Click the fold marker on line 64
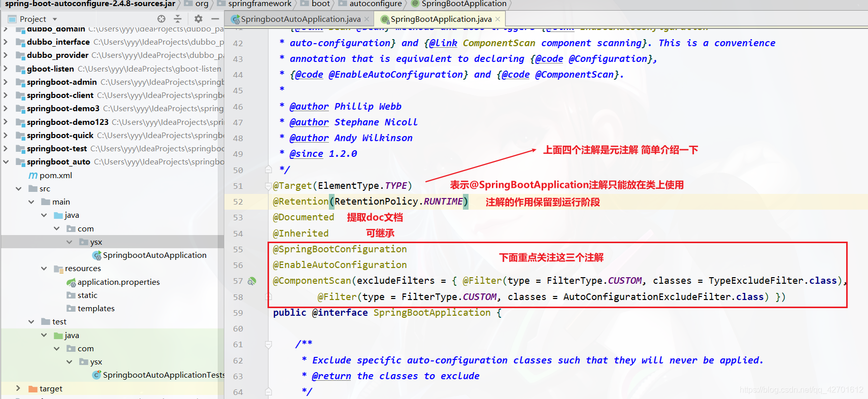The width and height of the screenshot is (868, 399). 269,391
